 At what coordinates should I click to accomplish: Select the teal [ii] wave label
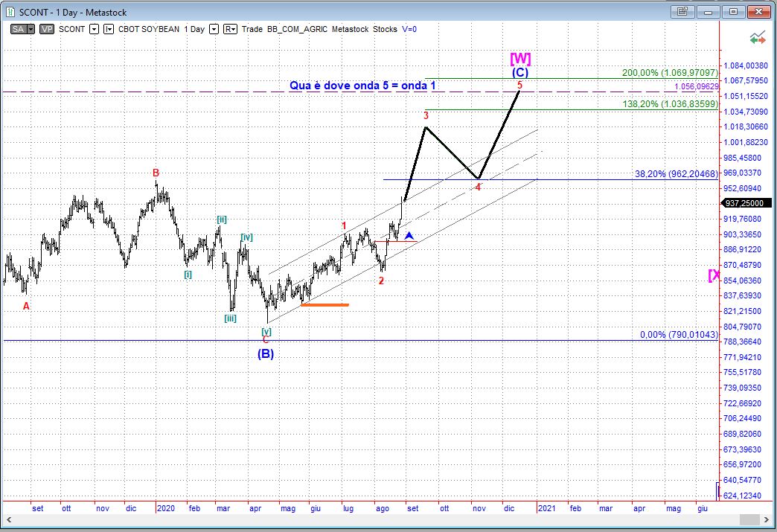[222, 219]
